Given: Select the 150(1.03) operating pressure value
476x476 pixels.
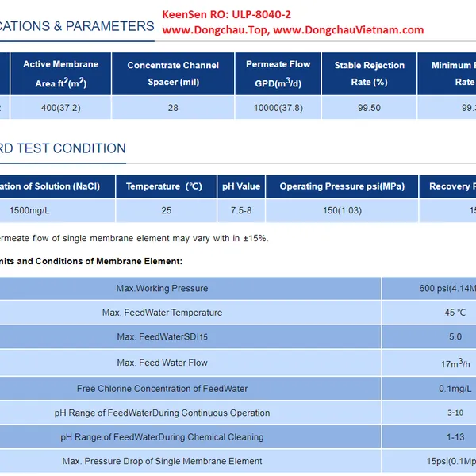Looking at the screenshot, I should (x=342, y=210).
